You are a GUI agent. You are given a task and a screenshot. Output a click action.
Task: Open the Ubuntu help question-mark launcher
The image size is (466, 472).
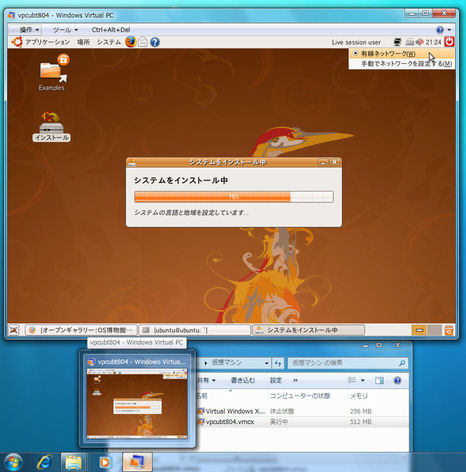(x=155, y=42)
